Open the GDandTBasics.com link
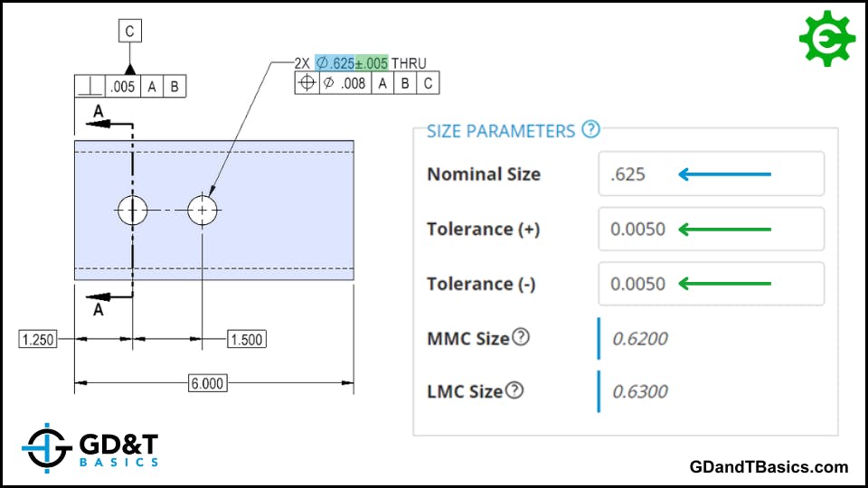The height and width of the screenshot is (488, 868). tap(768, 467)
